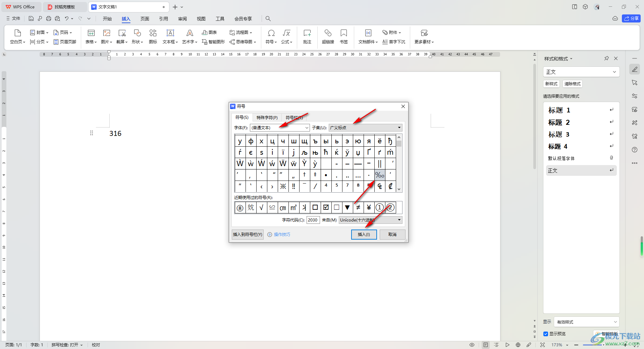Insert a text box
Image resolution: width=644 pixels, height=349 pixels.
[170, 37]
